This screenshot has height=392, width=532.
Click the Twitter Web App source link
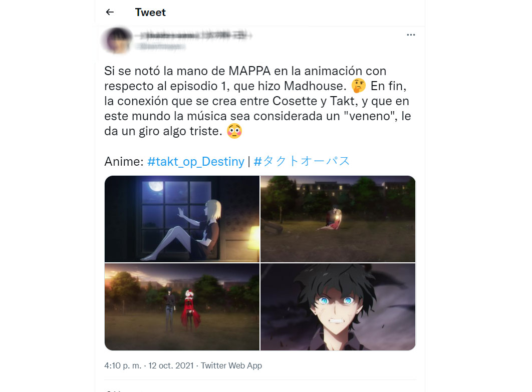231,365
